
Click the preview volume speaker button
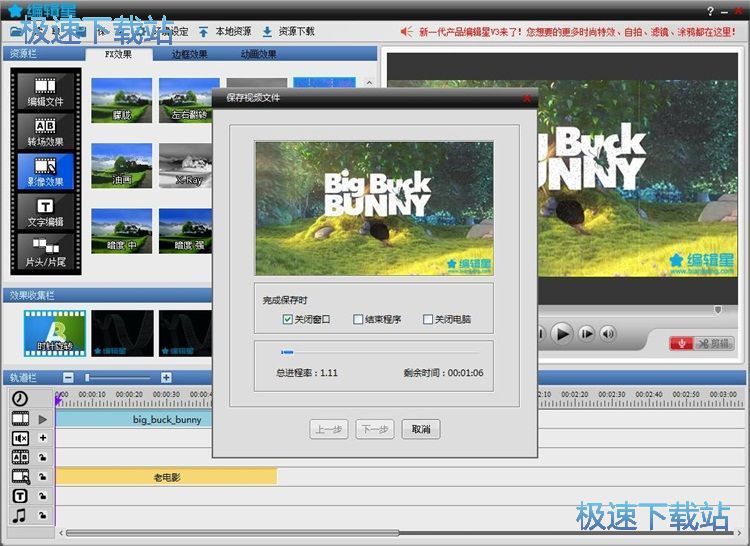608,333
